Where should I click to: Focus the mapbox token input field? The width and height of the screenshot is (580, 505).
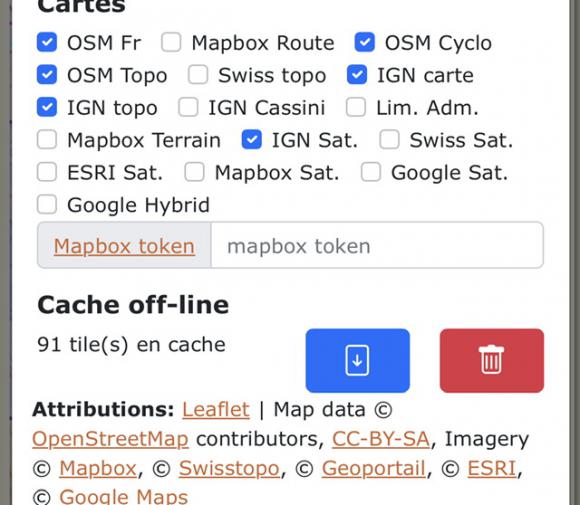[377, 245]
